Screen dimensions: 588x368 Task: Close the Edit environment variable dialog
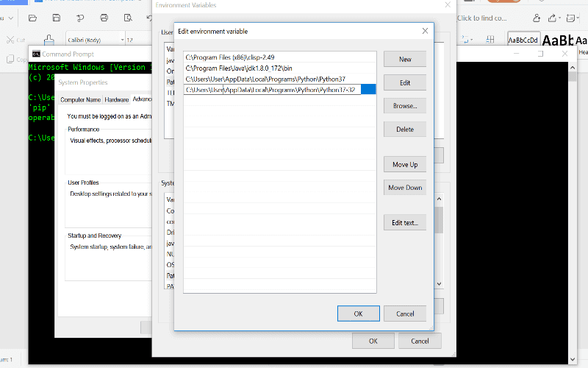[425, 31]
